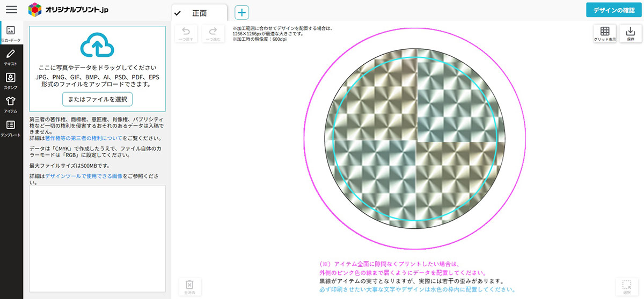Add a new side with plus button
Screen dimensions: 644x299
coord(242,13)
